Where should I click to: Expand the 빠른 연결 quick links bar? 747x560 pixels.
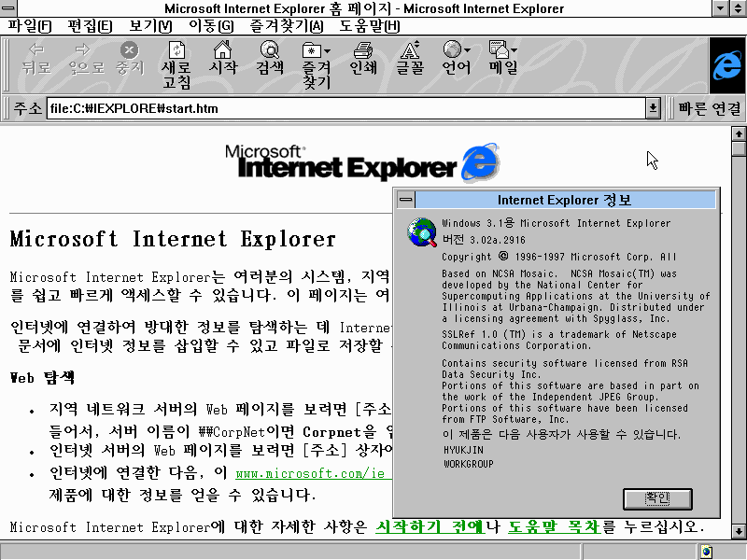click(709, 108)
